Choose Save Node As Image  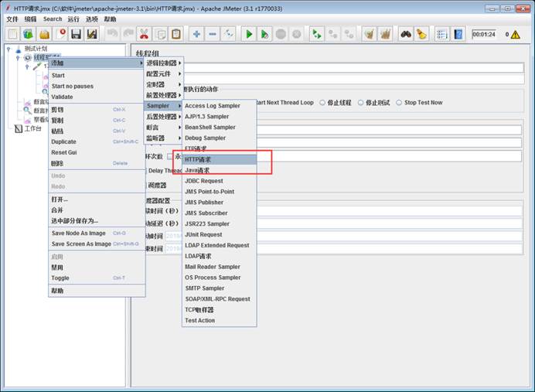point(96,233)
